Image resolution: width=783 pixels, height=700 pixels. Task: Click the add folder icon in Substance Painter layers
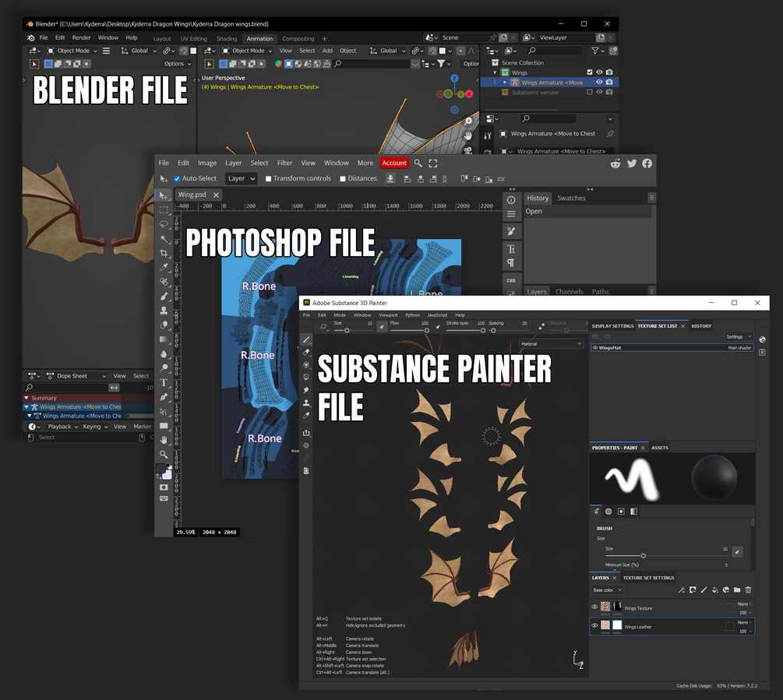point(737,589)
